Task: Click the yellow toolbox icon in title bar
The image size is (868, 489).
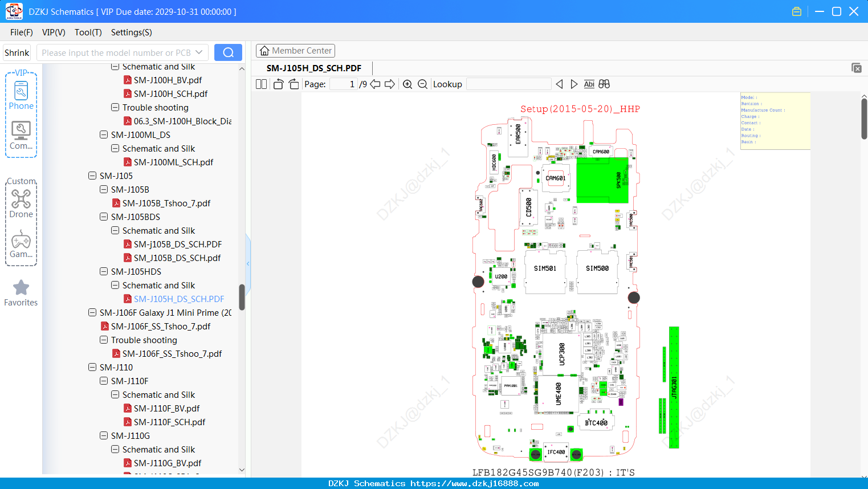Action: pos(797,11)
